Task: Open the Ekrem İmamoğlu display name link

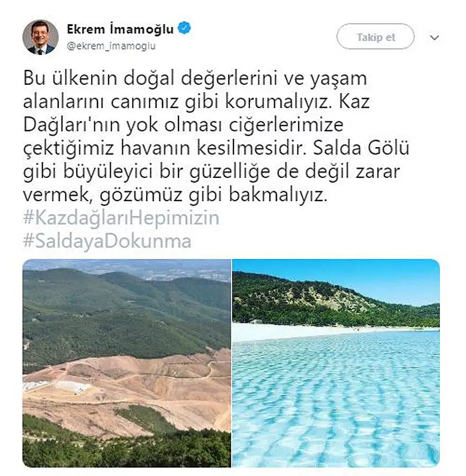Action: coord(120,29)
